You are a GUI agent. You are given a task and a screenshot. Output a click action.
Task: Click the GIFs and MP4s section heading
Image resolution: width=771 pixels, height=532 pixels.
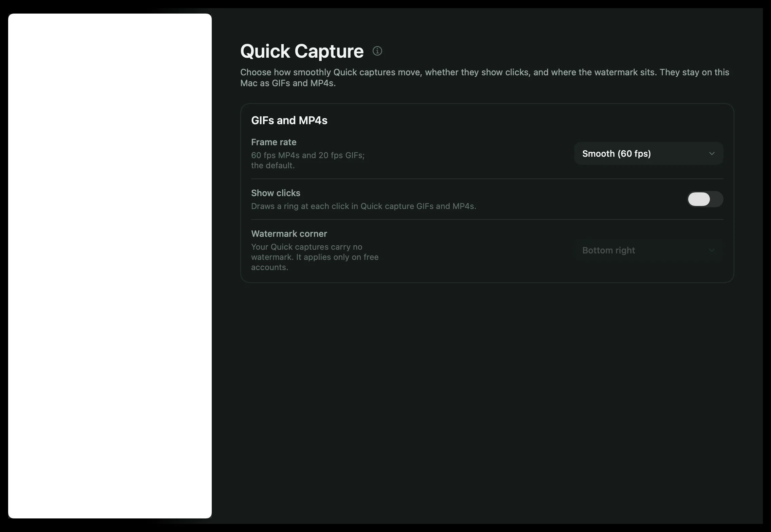pos(289,120)
